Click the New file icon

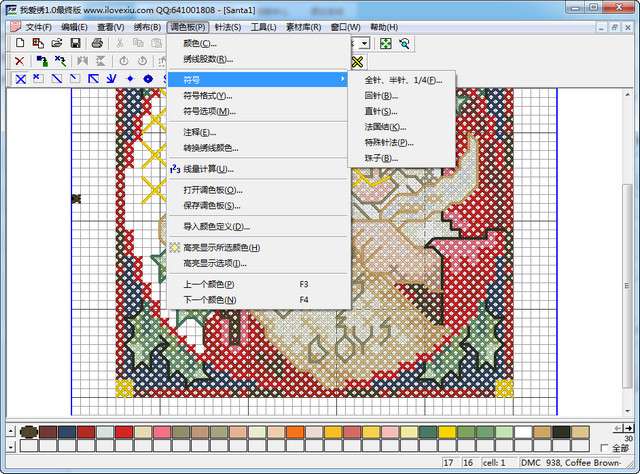(20, 43)
